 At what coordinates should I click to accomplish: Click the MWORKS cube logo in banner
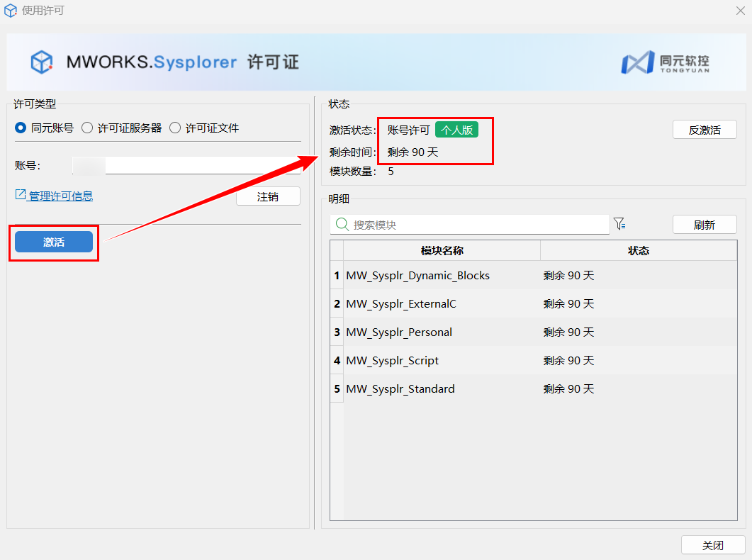point(42,62)
